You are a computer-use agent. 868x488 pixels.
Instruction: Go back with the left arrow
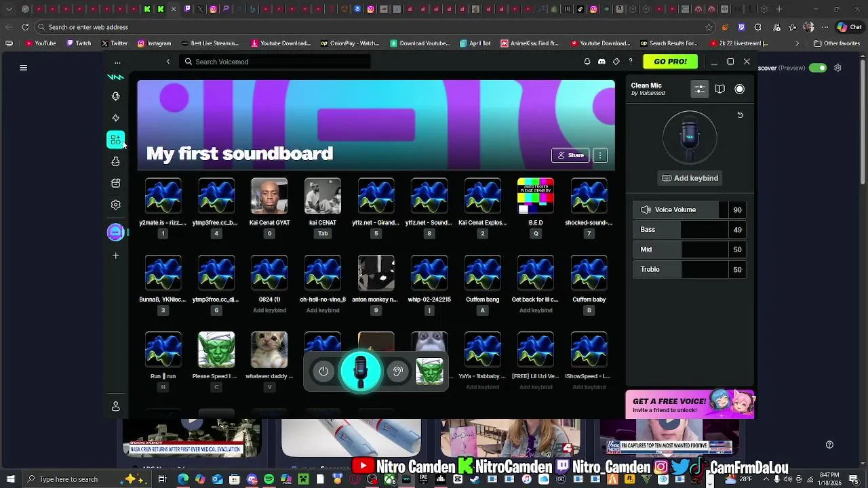(168, 62)
